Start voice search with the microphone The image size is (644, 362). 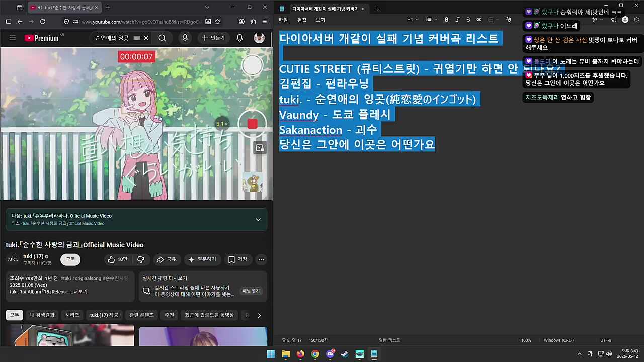click(185, 38)
